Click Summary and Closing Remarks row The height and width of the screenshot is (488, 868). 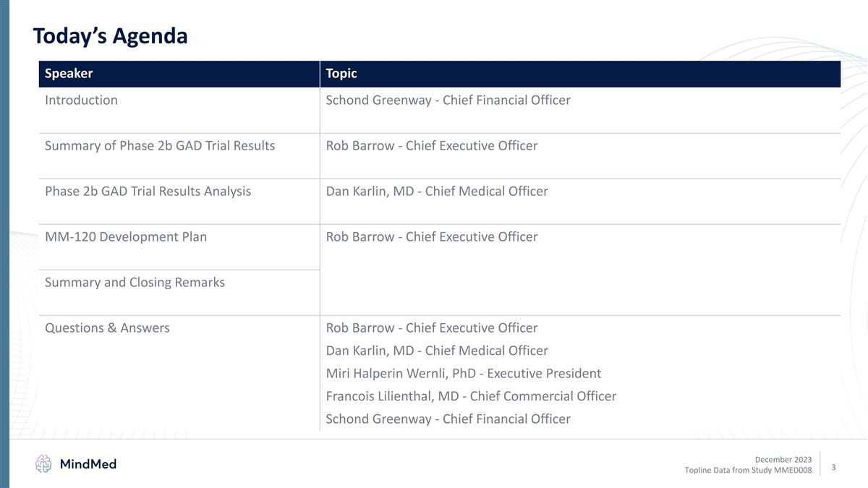135,283
